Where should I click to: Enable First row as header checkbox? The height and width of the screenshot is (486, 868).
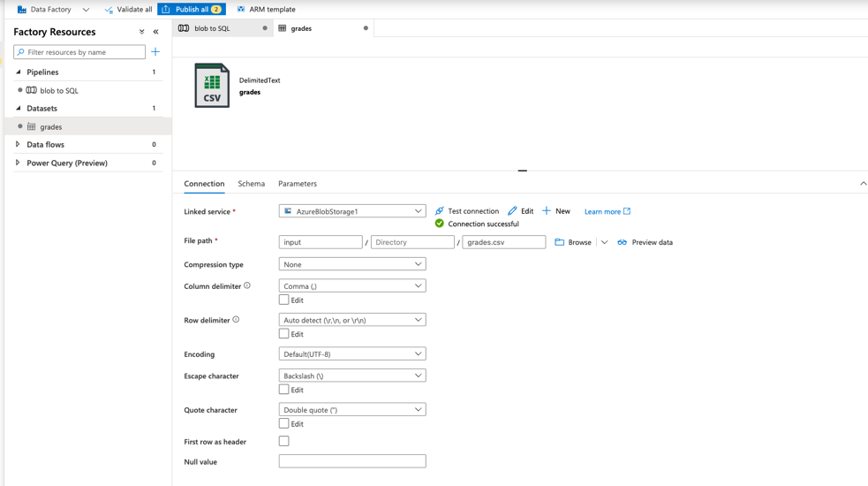[x=283, y=441]
